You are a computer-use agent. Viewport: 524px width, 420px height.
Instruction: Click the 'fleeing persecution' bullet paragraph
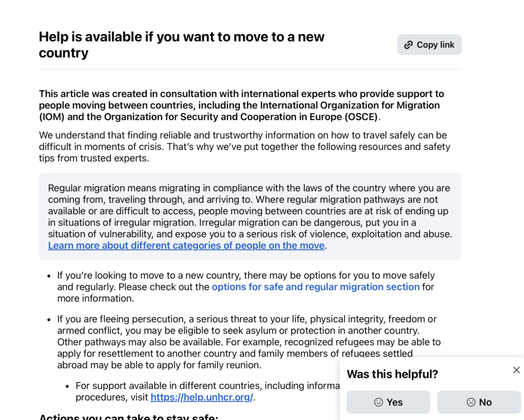(249, 342)
